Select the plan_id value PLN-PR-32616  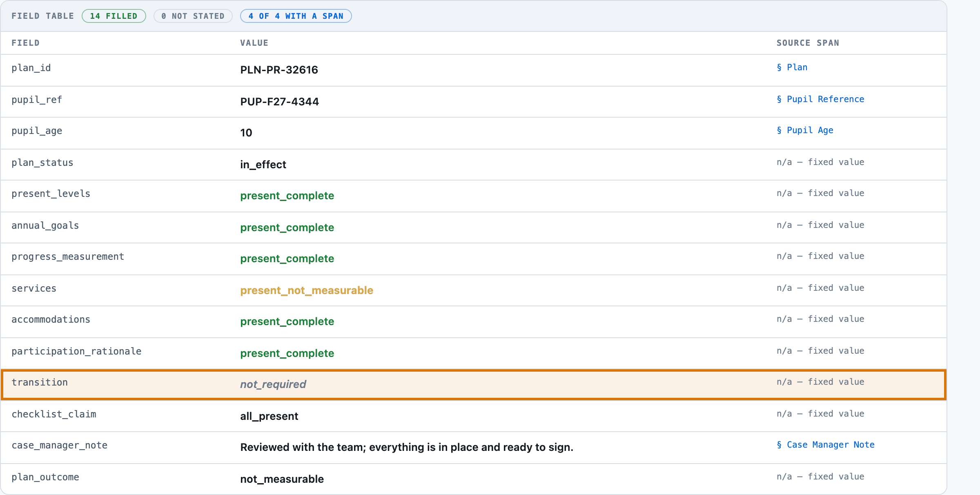coord(279,70)
